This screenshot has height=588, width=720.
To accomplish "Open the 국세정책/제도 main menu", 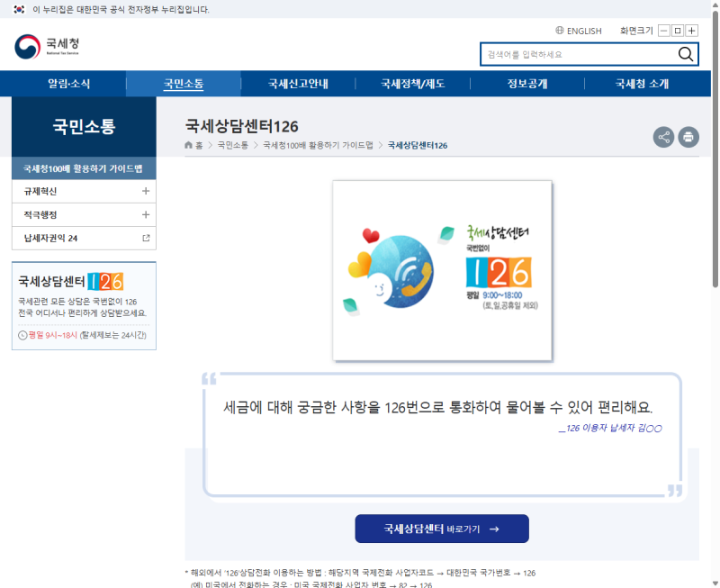I will point(413,84).
